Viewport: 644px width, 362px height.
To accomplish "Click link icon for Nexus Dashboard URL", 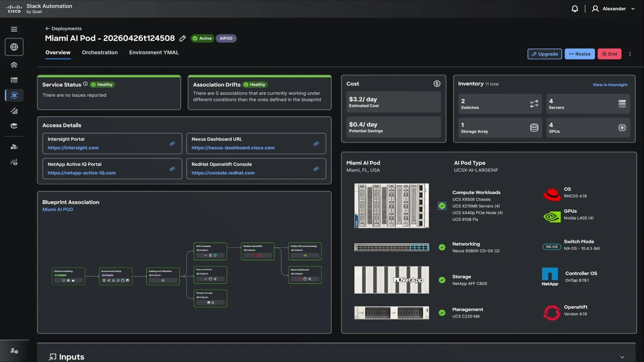I will click(x=316, y=144).
